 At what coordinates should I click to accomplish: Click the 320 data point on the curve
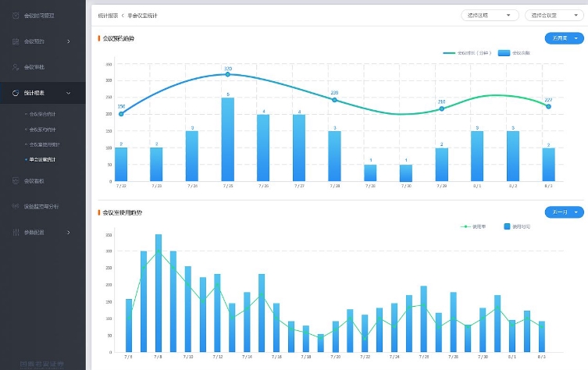coord(227,74)
